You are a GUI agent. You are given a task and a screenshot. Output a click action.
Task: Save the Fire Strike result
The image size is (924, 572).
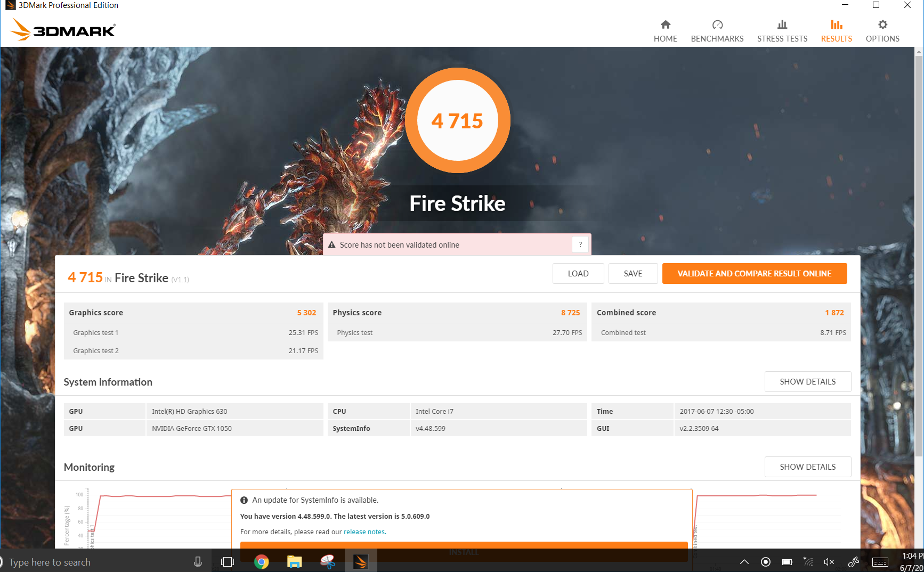[633, 274]
